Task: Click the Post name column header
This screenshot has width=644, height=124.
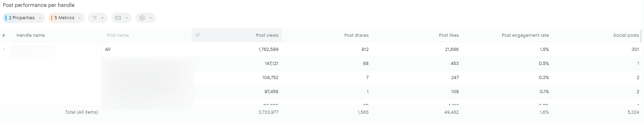Action: [118, 35]
